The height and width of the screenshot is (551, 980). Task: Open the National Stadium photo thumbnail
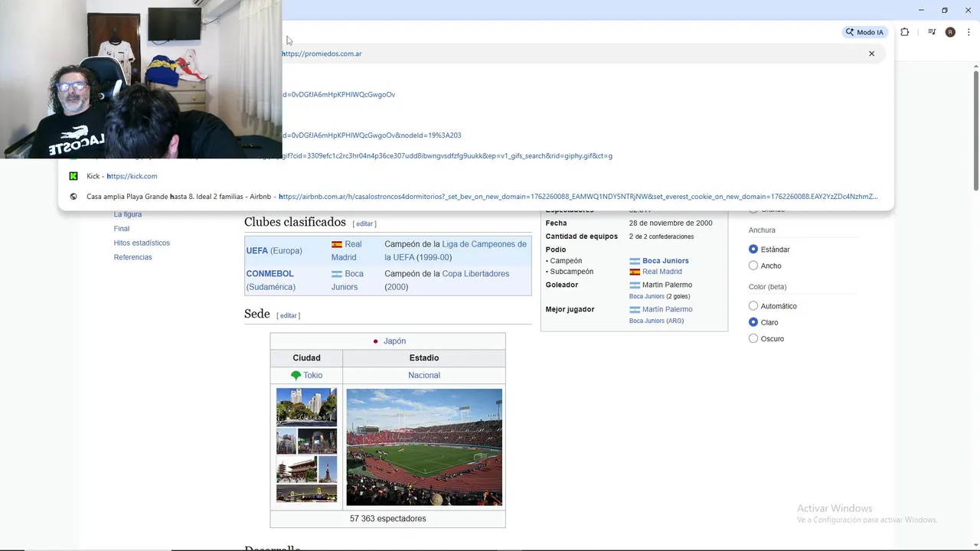coord(424,447)
